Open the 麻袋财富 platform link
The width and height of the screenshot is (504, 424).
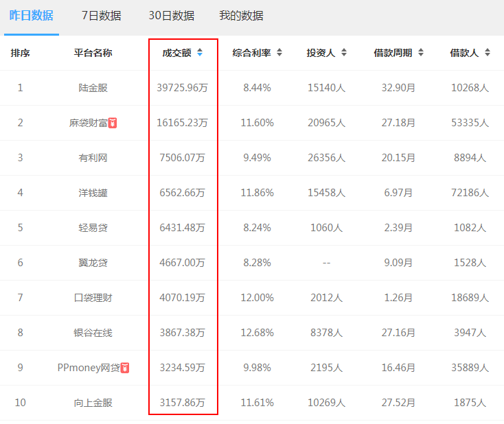pyautogui.click(x=89, y=123)
